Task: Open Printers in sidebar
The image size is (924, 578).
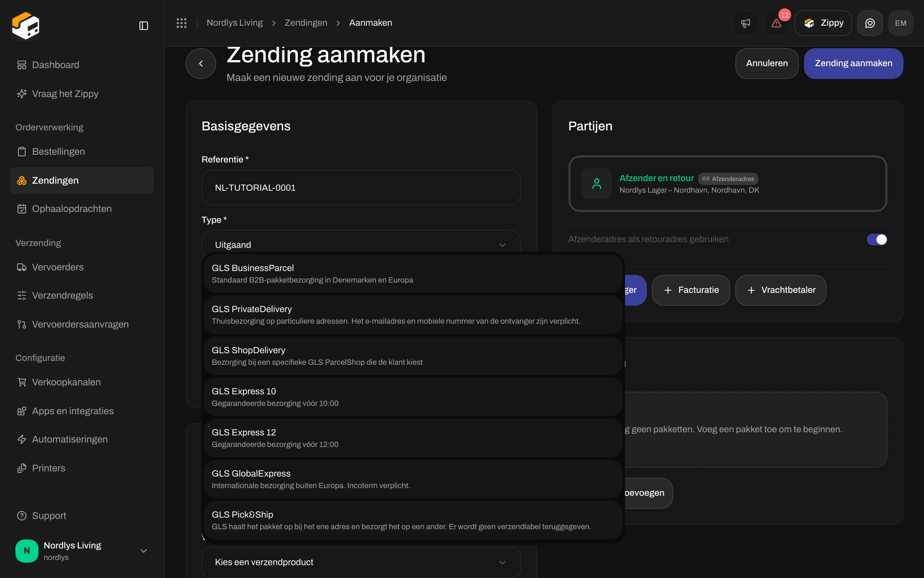Action: pyautogui.click(x=82, y=468)
